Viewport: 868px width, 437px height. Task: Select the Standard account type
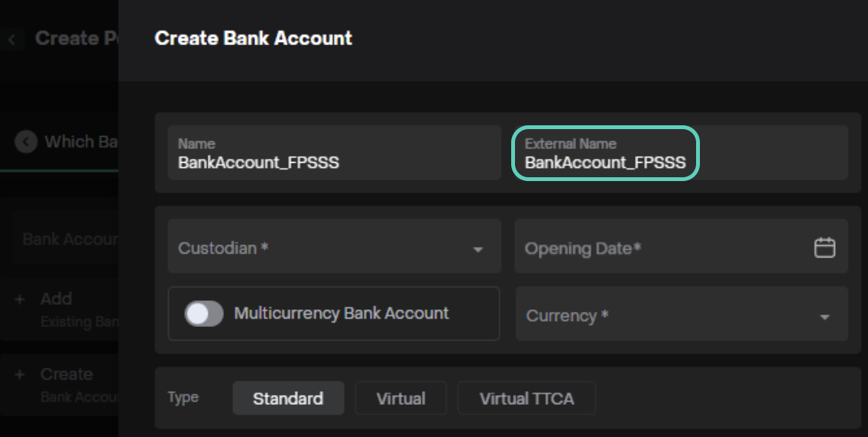point(288,399)
